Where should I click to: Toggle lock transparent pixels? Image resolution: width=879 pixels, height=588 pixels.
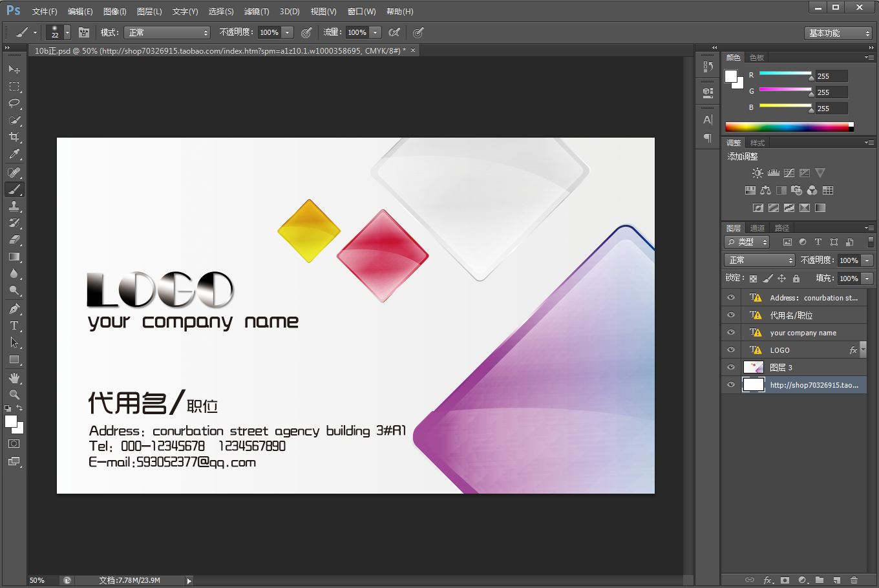coord(753,278)
